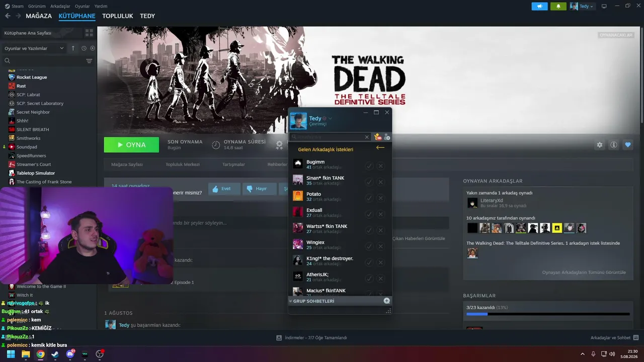Screen dimensions: 644x362
Task: Open Mağaza Sayfası game link
Action: pos(127,164)
